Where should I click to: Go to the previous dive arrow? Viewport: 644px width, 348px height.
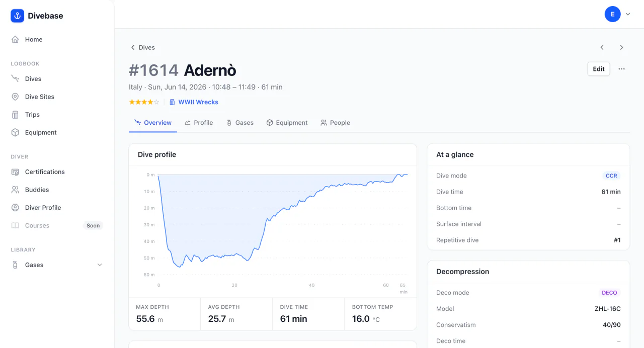click(x=602, y=47)
